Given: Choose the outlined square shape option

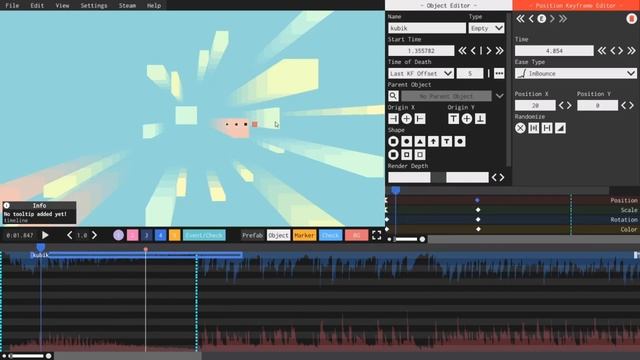Looking at the screenshot, I should click(x=407, y=155).
